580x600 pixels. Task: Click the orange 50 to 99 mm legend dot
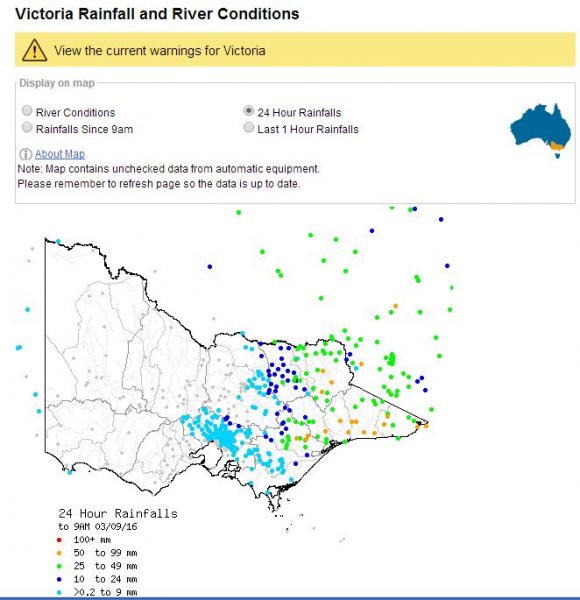coord(59,553)
